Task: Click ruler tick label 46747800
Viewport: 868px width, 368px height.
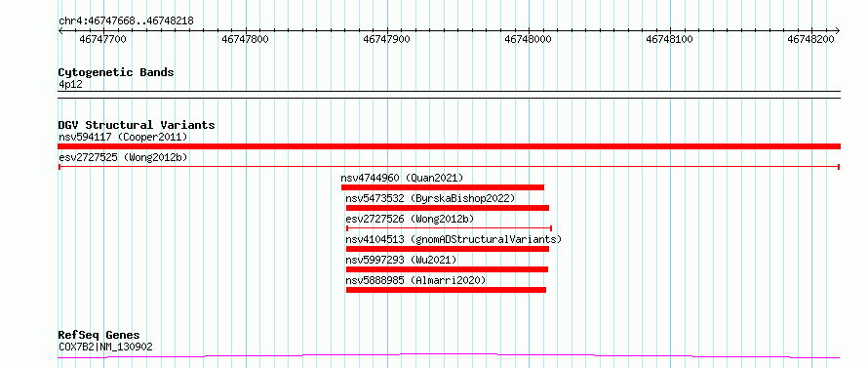Action: click(245, 39)
